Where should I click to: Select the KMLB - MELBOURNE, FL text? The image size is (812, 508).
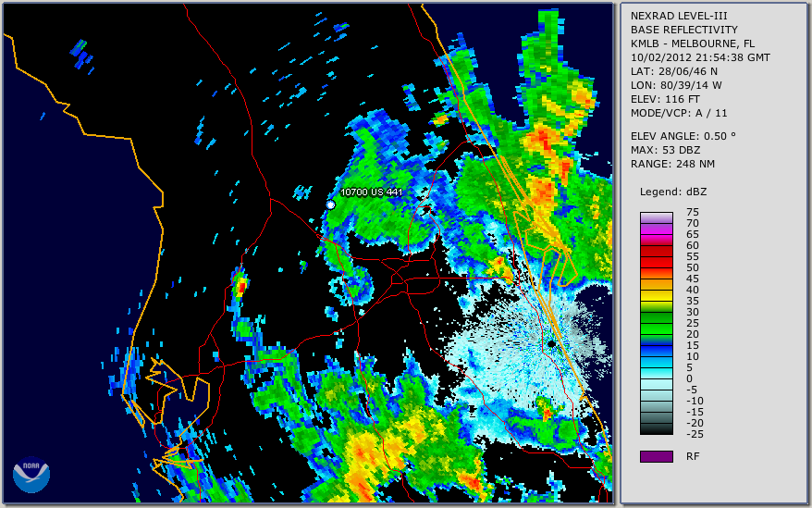(693, 43)
